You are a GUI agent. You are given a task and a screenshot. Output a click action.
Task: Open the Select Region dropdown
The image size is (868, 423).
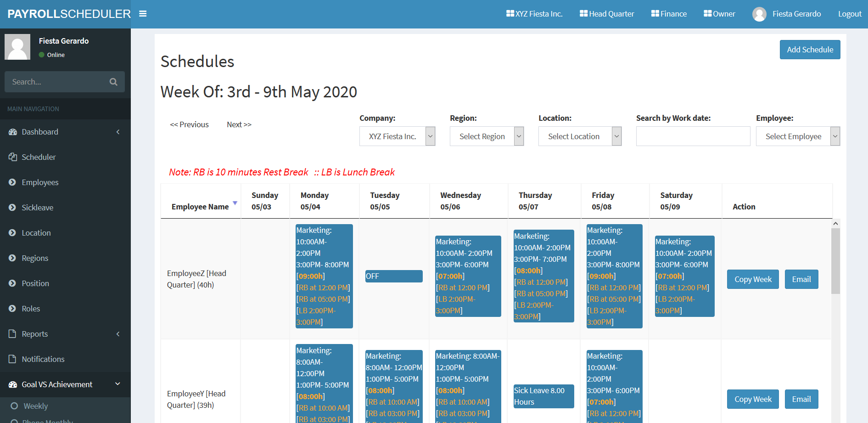click(x=487, y=136)
